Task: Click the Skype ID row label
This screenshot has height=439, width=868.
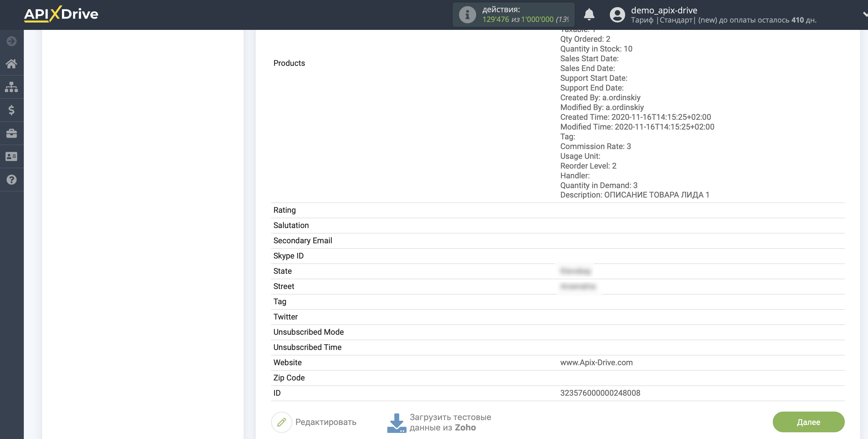Action: coord(288,256)
